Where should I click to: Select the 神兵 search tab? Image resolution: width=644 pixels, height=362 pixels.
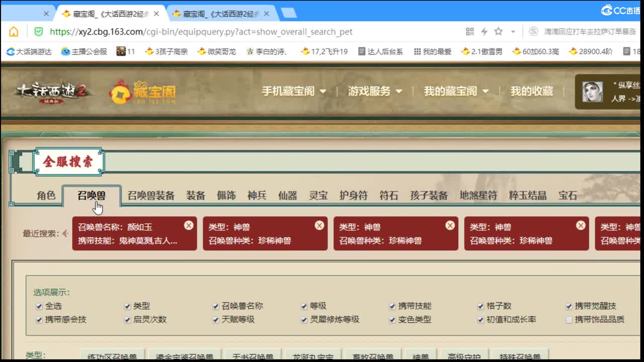pyautogui.click(x=257, y=196)
